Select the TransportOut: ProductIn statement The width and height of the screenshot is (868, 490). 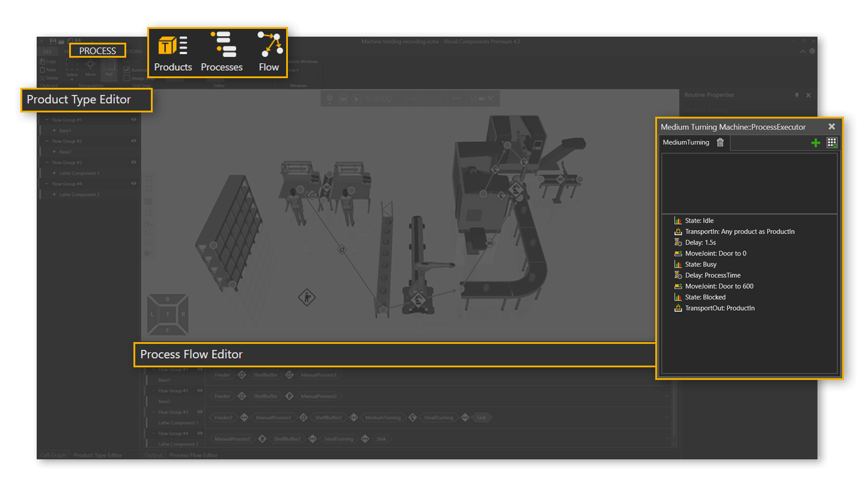click(720, 308)
